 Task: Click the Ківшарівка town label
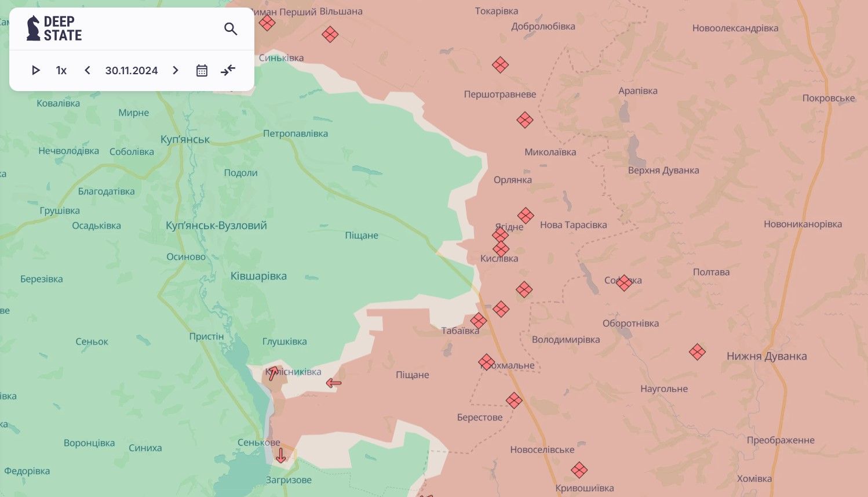point(258,276)
